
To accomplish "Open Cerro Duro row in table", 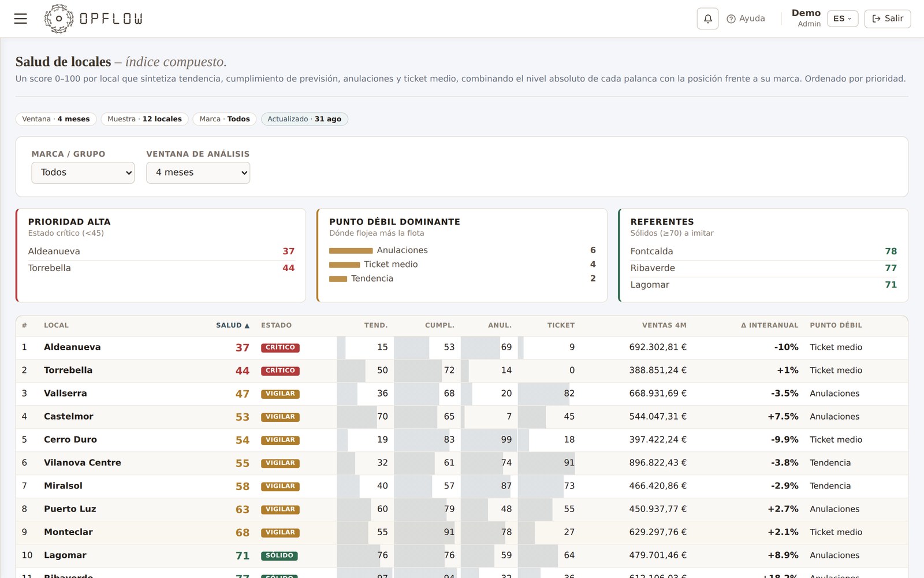I will (462, 440).
